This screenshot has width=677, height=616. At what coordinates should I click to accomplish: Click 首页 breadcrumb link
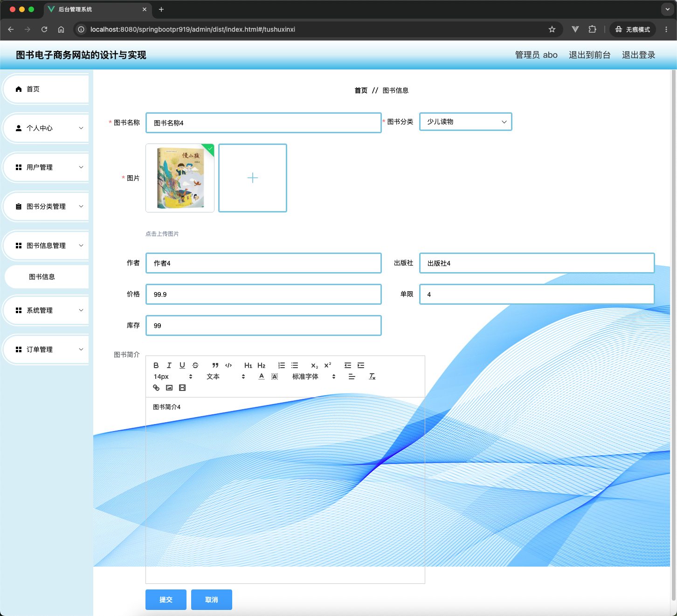(x=361, y=90)
